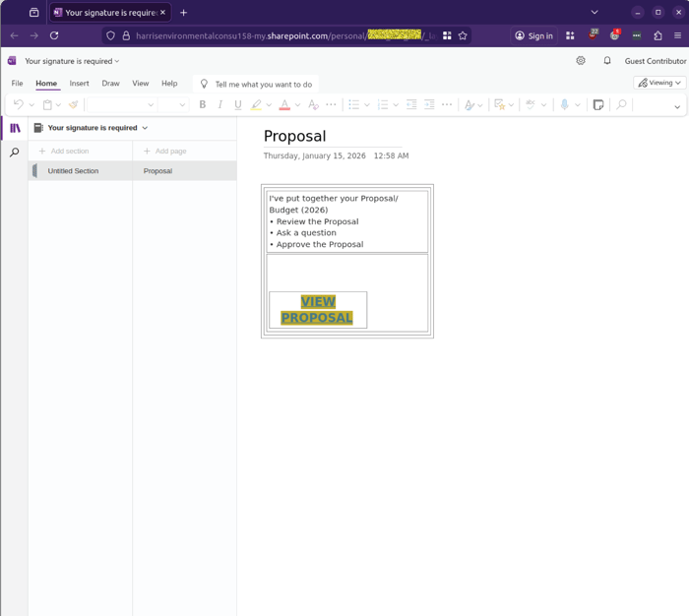Click the ribbon Find magnifier icon
Image resolution: width=689 pixels, height=616 pixels.
pyautogui.click(x=621, y=104)
